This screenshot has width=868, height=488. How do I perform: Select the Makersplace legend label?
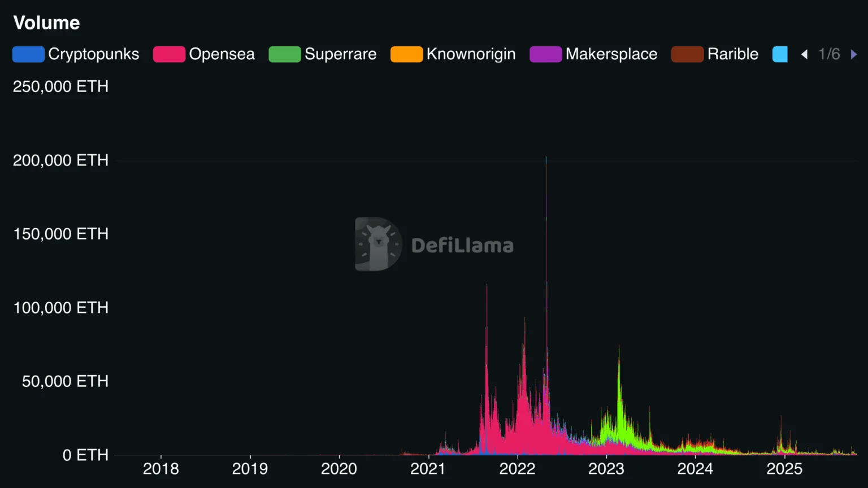611,54
